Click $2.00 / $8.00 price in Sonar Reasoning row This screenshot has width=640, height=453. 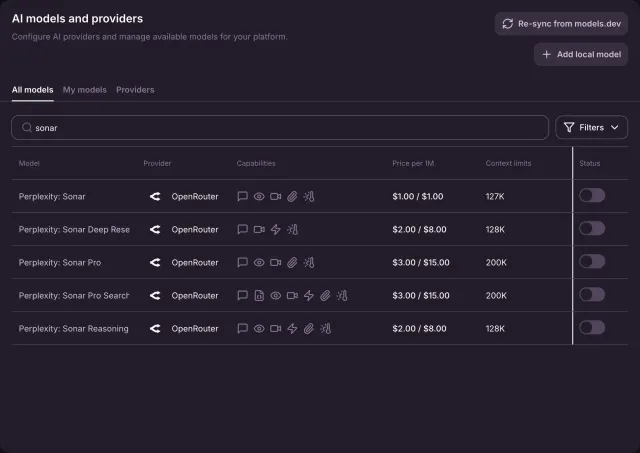pos(419,329)
